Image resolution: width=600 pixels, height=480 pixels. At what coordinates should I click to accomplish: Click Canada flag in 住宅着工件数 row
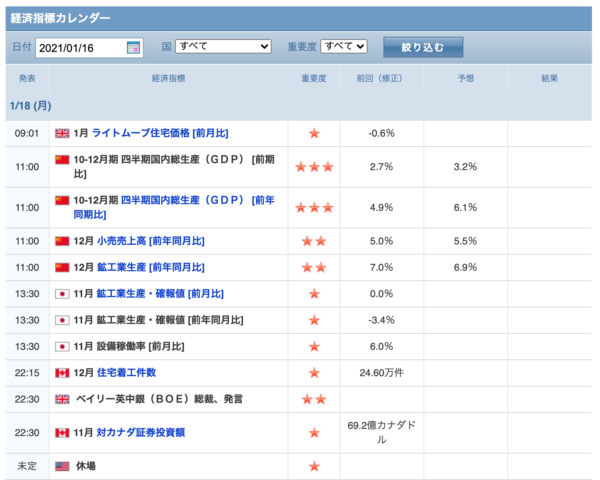pyautogui.click(x=62, y=373)
